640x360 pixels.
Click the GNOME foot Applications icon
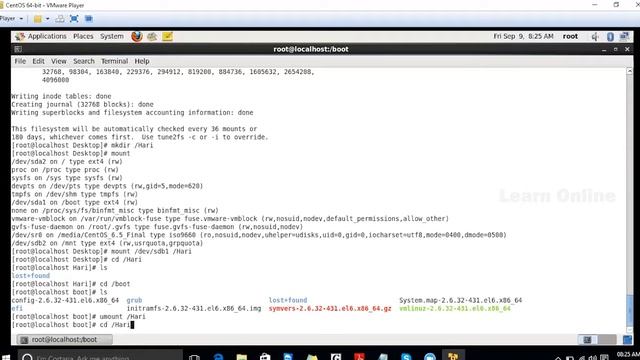[20, 36]
